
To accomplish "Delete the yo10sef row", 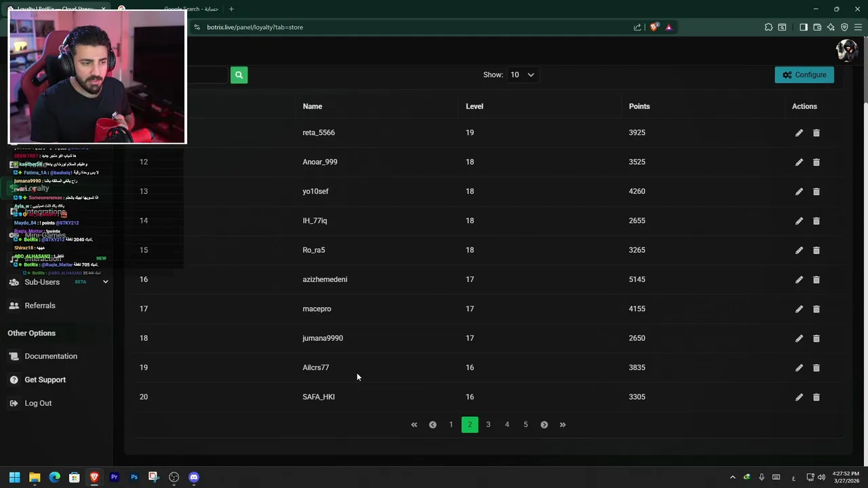I will pos(816,192).
